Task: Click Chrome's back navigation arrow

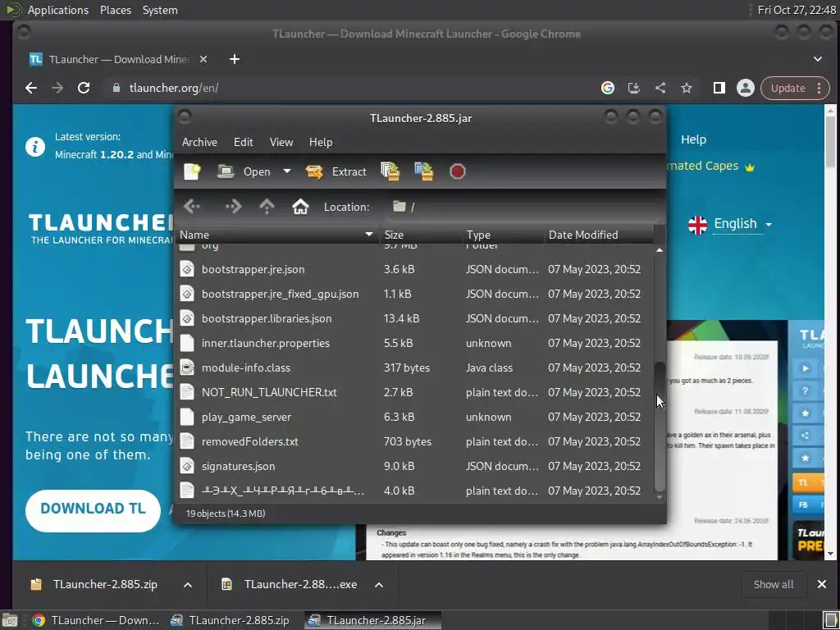Action: pyautogui.click(x=31, y=88)
